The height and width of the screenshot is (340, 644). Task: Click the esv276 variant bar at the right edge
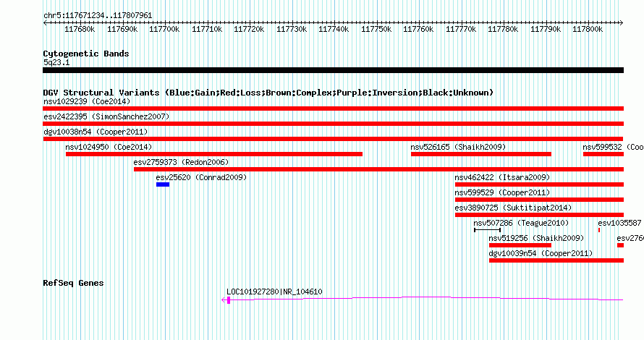tap(621, 245)
